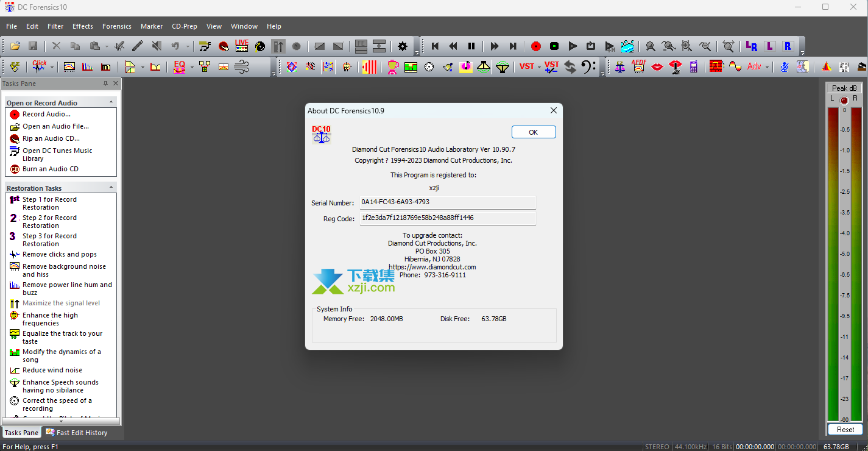Toggle right channel R only button
Screen dimensions: 868x451
(788, 46)
